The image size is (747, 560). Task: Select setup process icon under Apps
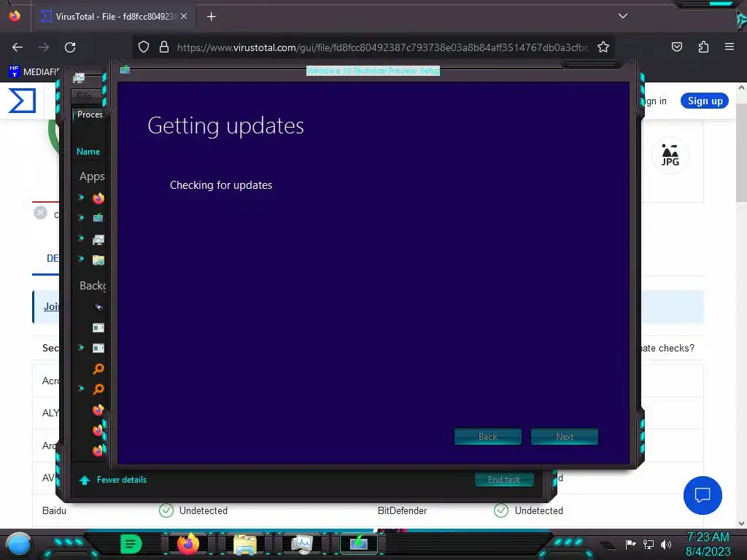pyautogui.click(x=98, y=218)
